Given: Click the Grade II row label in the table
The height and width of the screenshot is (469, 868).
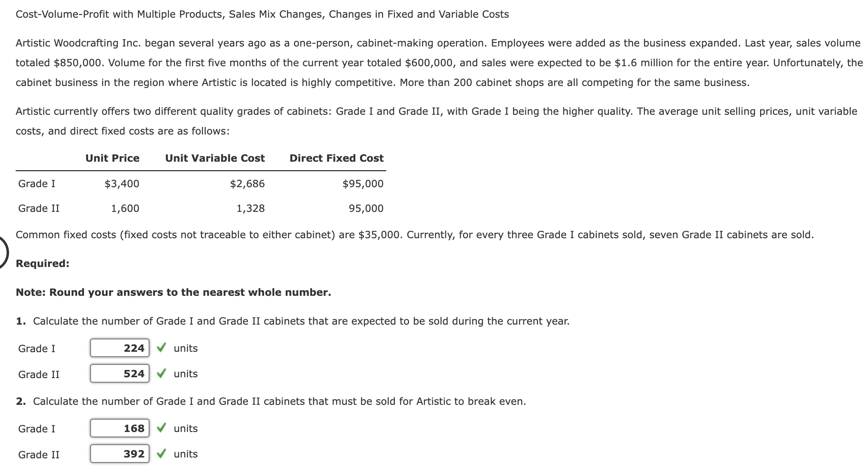Looking at the screenshot, I should click(38, 209).
